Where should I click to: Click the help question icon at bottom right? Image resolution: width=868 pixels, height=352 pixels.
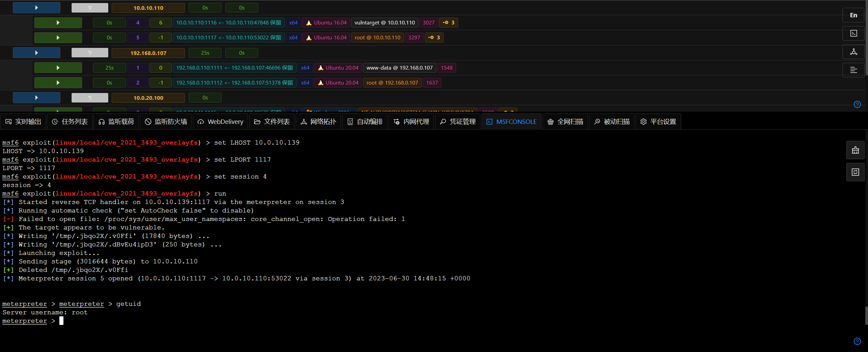coord(857,341)
